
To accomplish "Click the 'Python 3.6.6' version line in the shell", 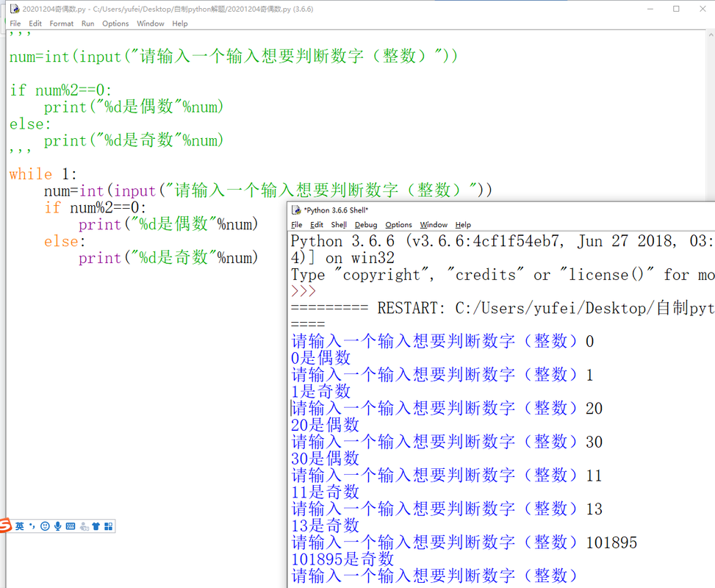I will pos(502,241).
